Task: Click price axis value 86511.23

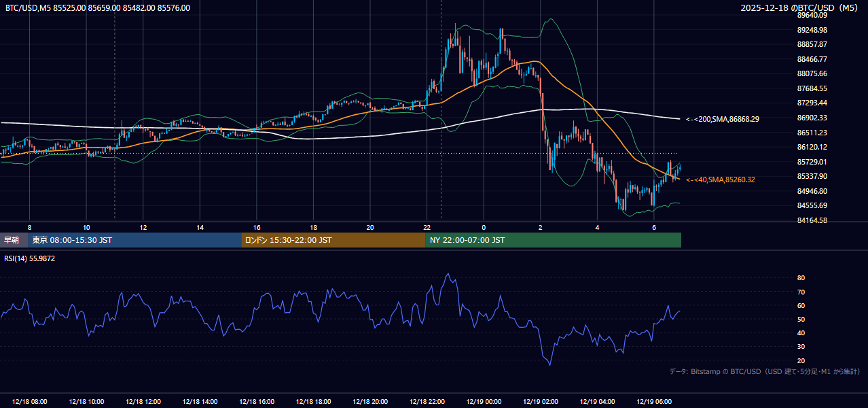Action: click(812, 133)
